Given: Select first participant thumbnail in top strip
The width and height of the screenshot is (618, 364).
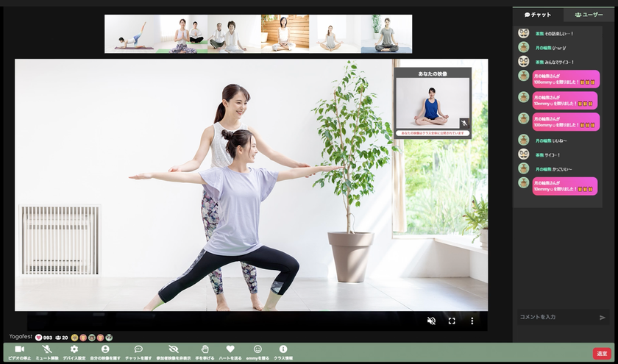Looking at the screenshot, I should coord(130,34).
